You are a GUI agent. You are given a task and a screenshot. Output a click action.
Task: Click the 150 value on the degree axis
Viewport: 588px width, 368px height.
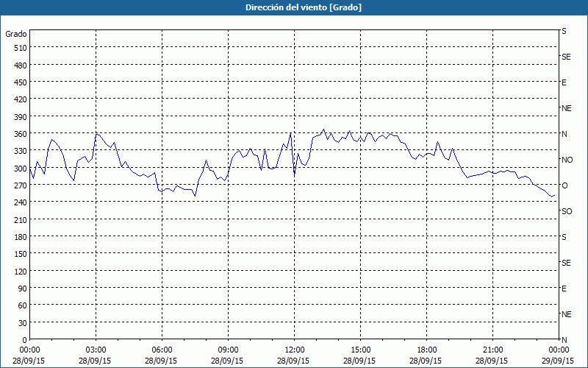pos(21,254)
